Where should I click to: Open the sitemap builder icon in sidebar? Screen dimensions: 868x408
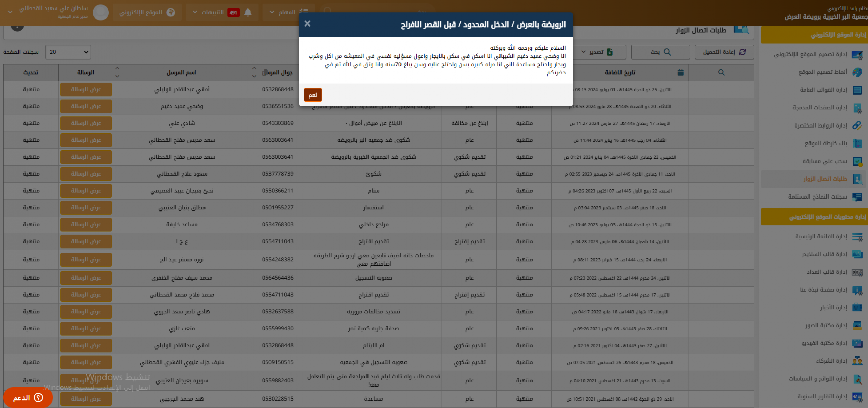(857, 143)
